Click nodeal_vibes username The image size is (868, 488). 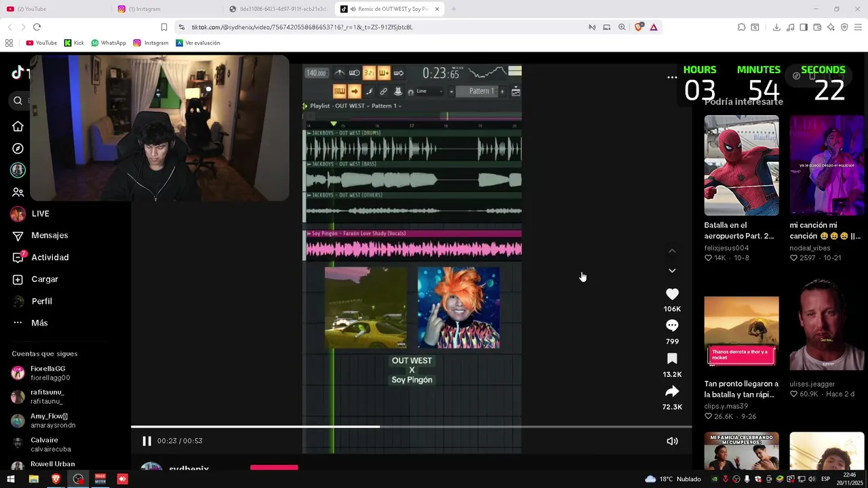pos(810,248)
